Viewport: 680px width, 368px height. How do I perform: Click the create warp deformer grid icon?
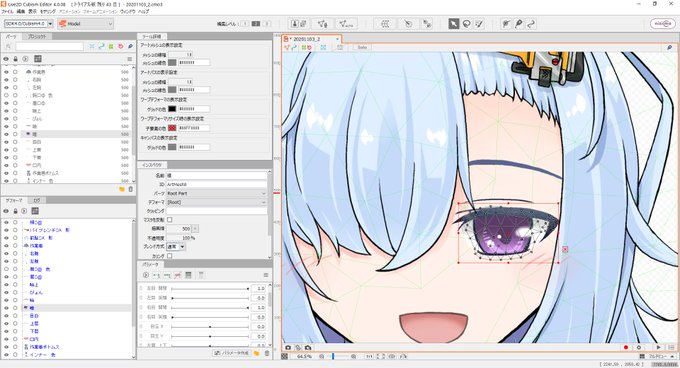[385, 24]
